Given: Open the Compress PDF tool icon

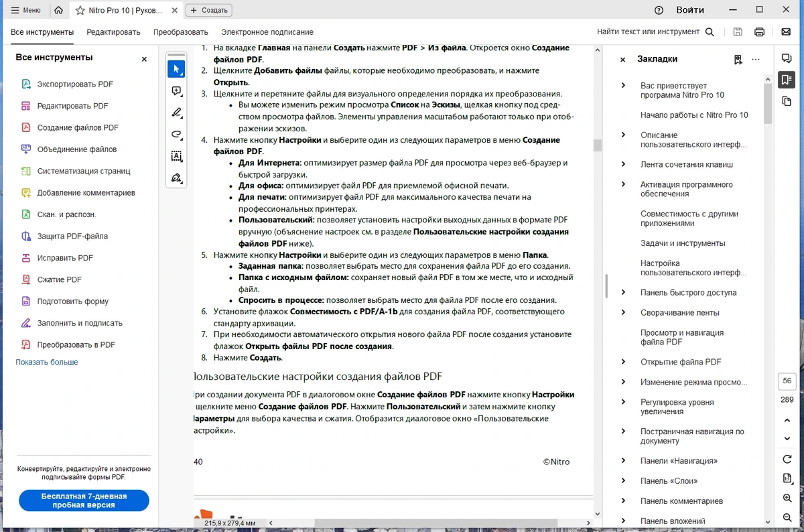Looking at the screenshot, I should click(x=26, y=279).
